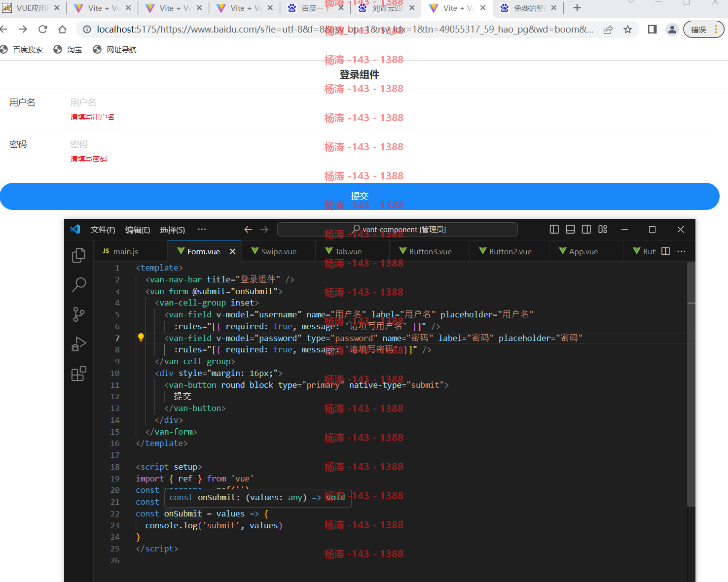Open 网址导航 bookmark
This screenshot has height=582, width=728.
pyautogui.click(x=115, y=50)
